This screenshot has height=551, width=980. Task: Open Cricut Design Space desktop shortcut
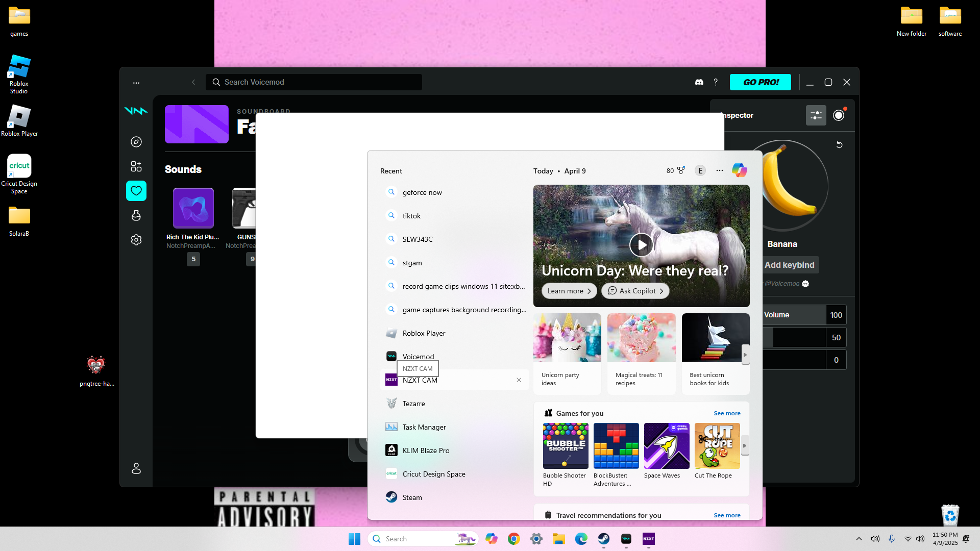coord(19,174)
